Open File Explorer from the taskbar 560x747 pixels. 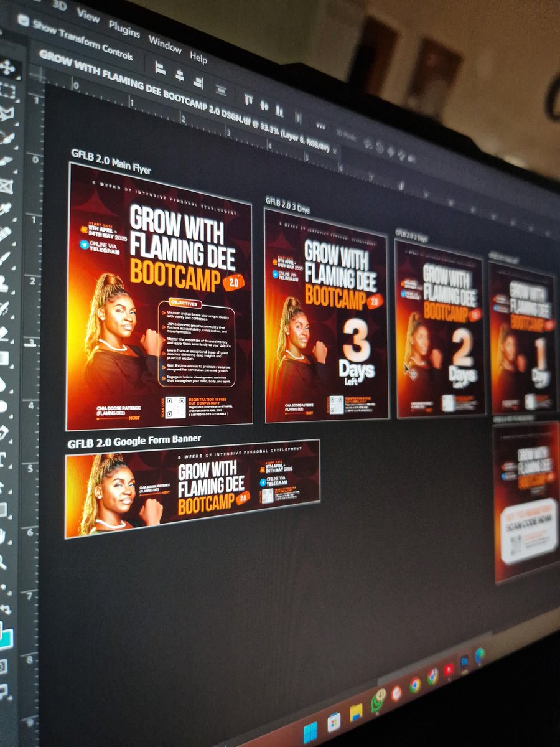(x=356, y=712)
